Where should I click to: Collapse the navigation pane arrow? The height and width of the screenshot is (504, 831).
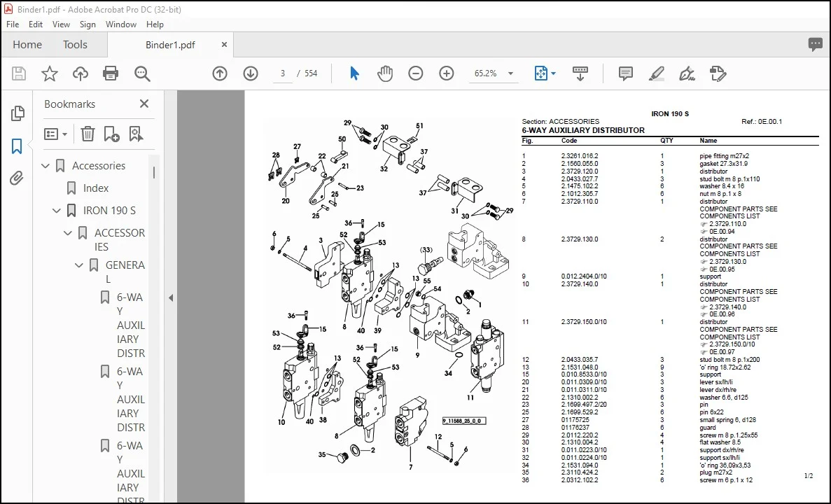(x=171, y=297)
